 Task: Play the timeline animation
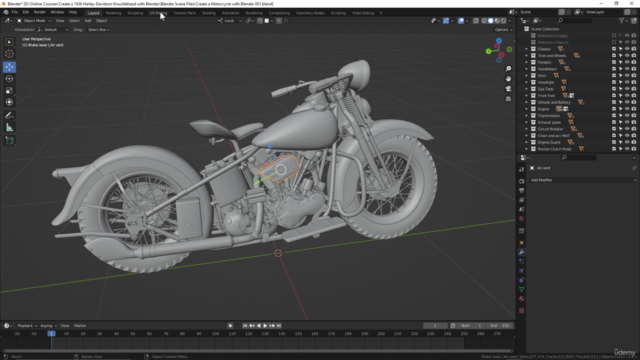(x=265, y=326)
